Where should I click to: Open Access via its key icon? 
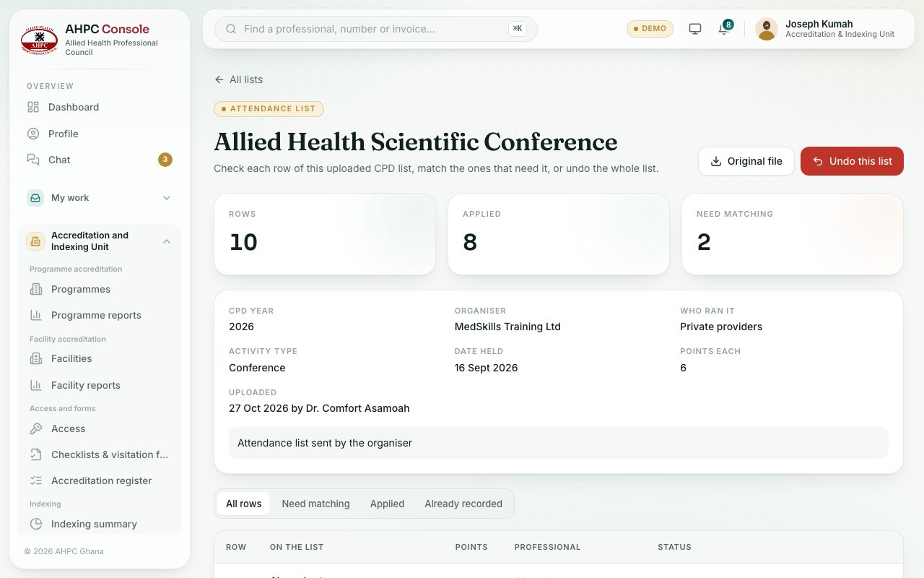36,428
